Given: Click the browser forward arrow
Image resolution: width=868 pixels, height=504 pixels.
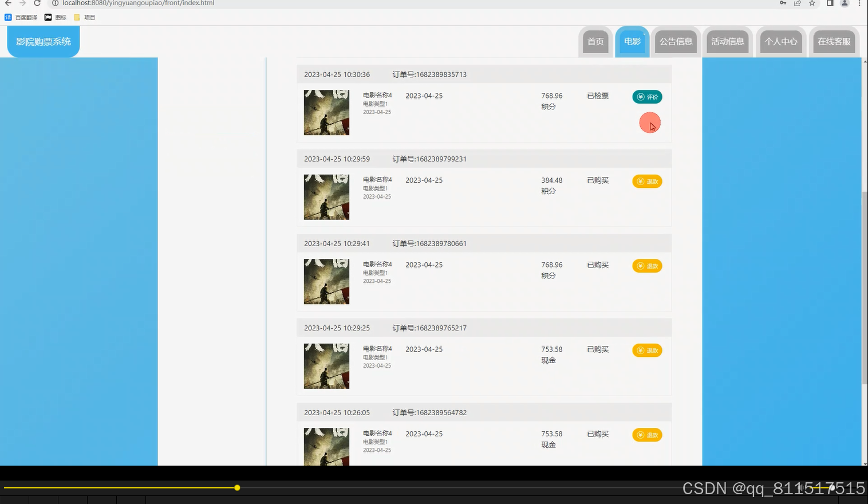Looking at the screenshot, I should coord(22,3).
